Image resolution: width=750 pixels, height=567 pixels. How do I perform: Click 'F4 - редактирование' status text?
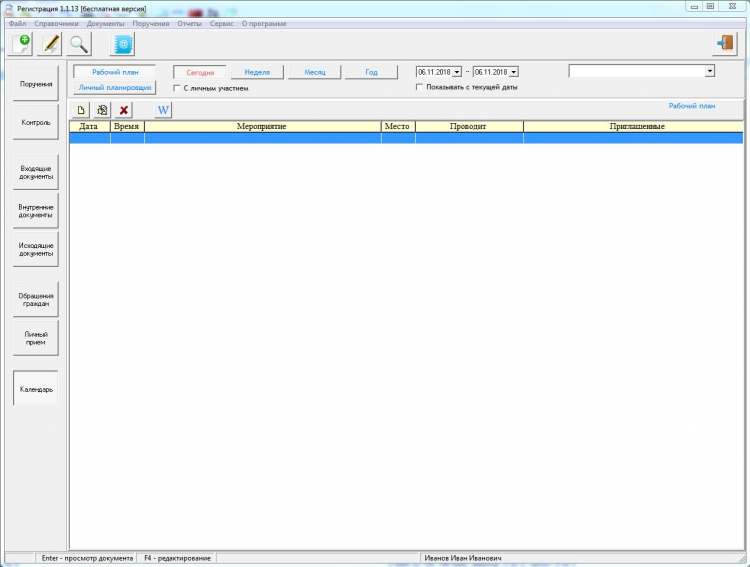(177, 558)
